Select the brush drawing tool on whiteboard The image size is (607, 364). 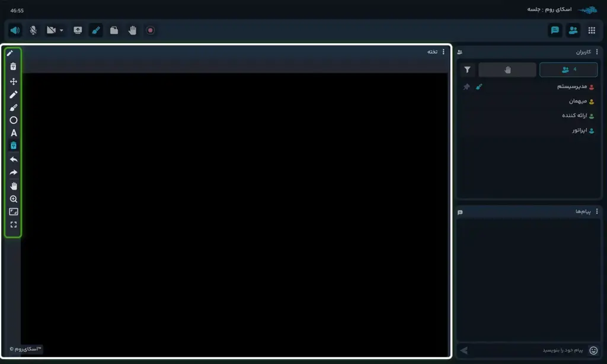14,107
